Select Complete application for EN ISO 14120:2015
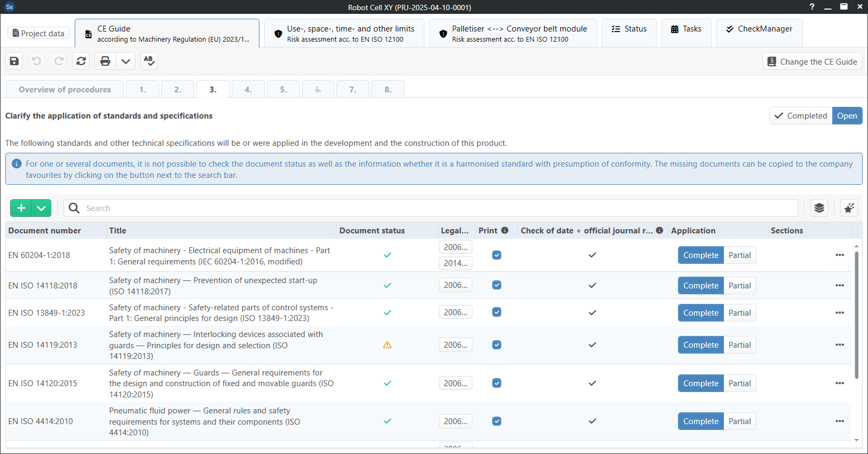The height and width of the screenshot is (454, 868). tap(701, 383)
